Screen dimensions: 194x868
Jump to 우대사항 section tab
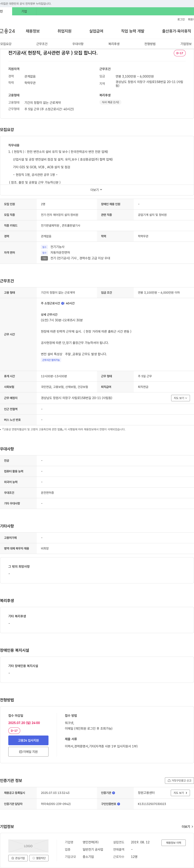[78, 44]
